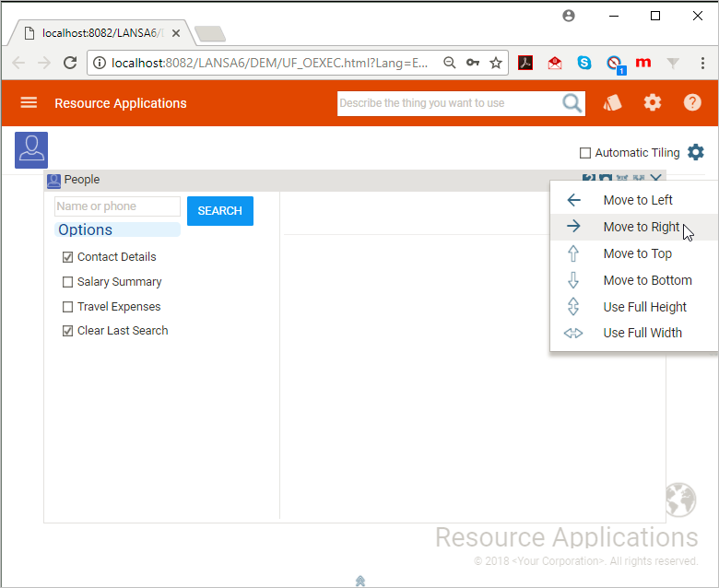Reload the browser page
The image size is (719, 588).
70,63
